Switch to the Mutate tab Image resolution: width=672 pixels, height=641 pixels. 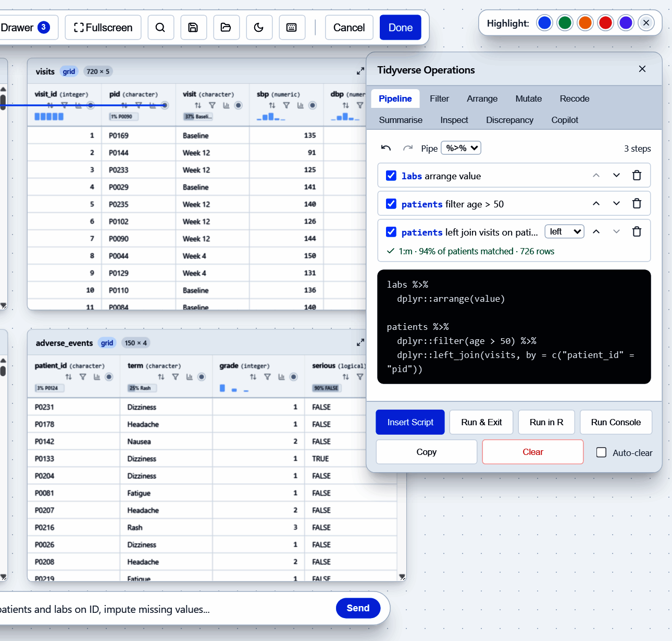click(529, 98)
